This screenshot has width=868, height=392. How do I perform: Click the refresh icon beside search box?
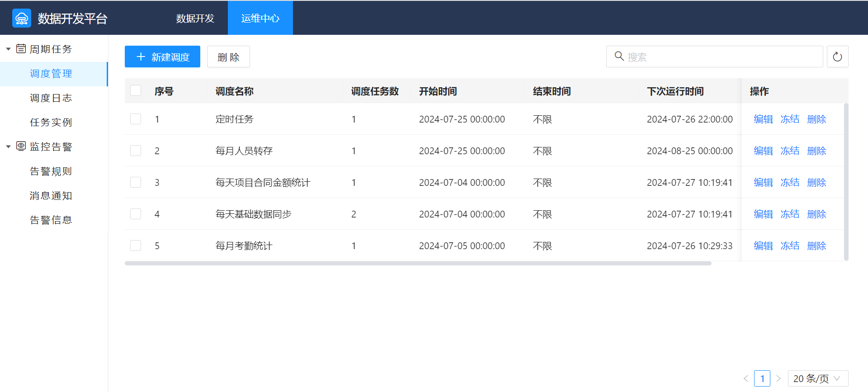coord(837,57)
